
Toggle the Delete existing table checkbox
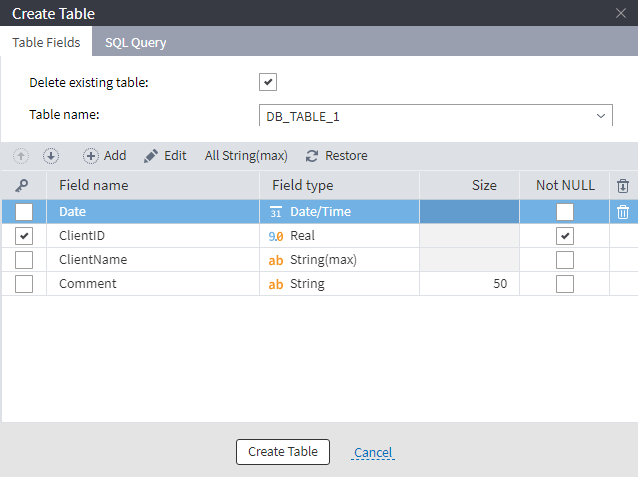pos(268,82)
